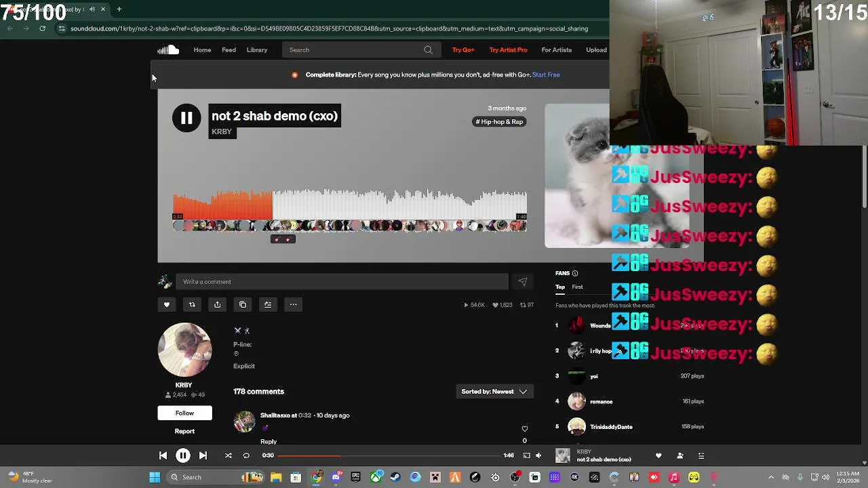868x488 pixels.
Task: Click the copy link icon button
Action: [243, 305]
